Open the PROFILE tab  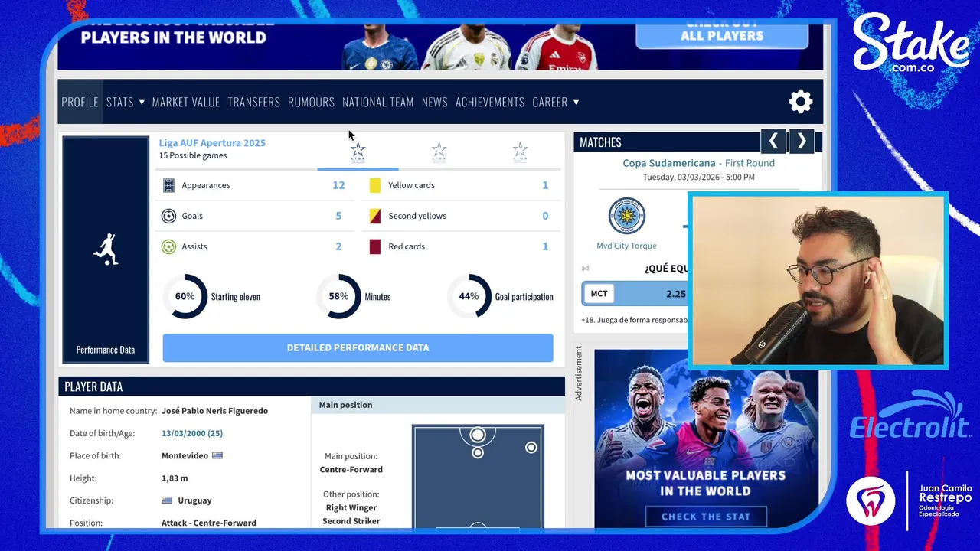click(80, 102)
